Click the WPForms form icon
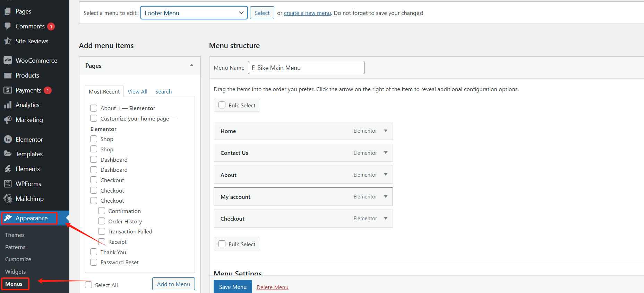 (8, 184)
